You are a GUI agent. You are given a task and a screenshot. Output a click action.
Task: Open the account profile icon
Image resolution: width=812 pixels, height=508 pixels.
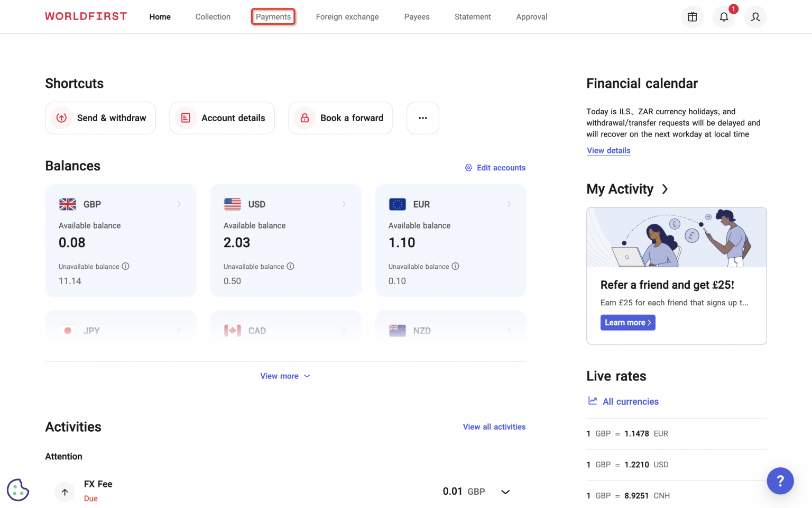click(755, 16)
